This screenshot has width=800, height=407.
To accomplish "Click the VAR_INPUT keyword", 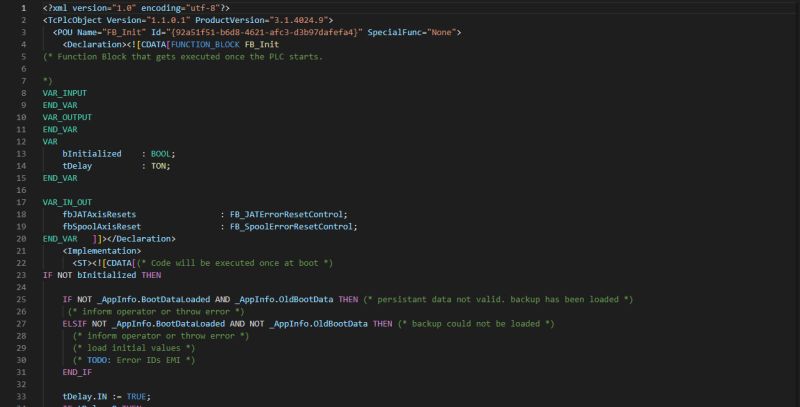I will (x=65, y=93).
